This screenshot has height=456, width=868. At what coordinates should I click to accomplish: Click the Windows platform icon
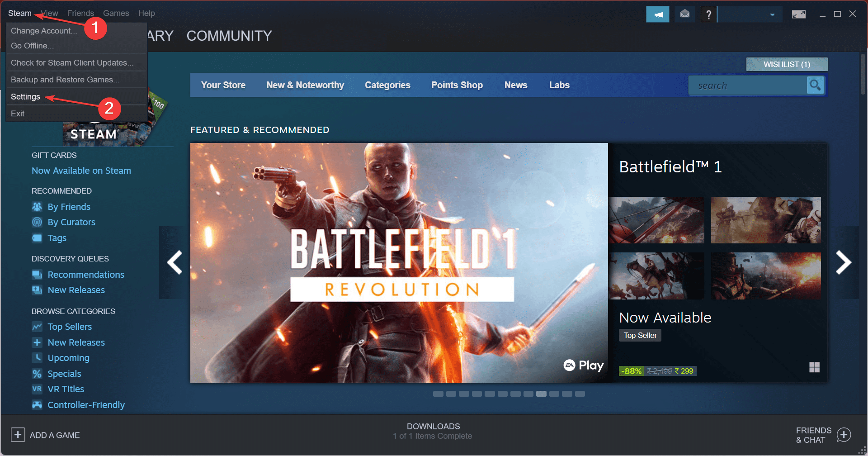click(x=814, y=367)
